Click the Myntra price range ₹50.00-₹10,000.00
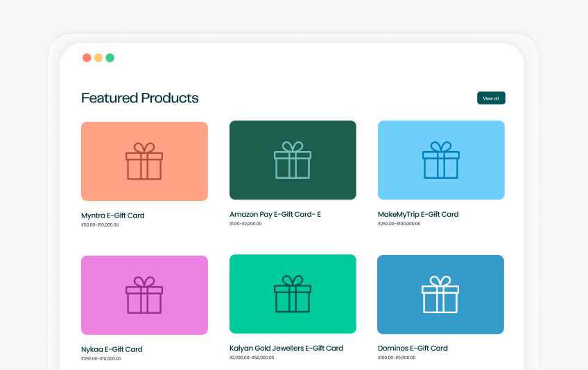The image size is (588, 370). (100, 225)
